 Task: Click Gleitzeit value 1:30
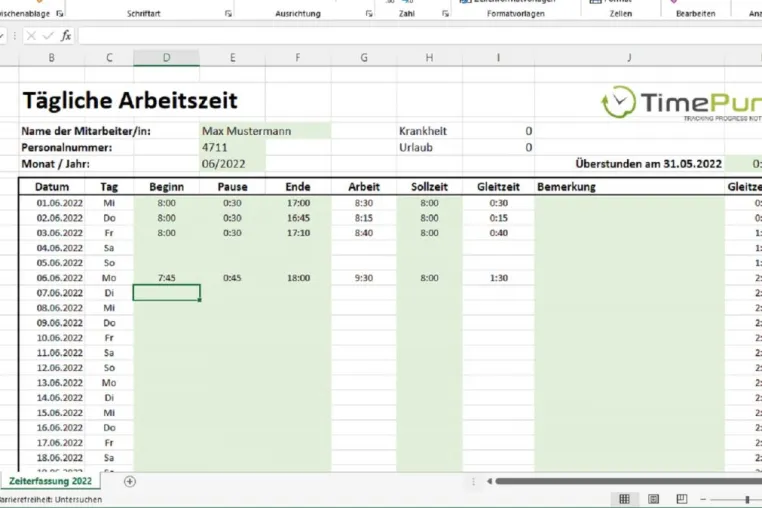[x=498, y=278]
